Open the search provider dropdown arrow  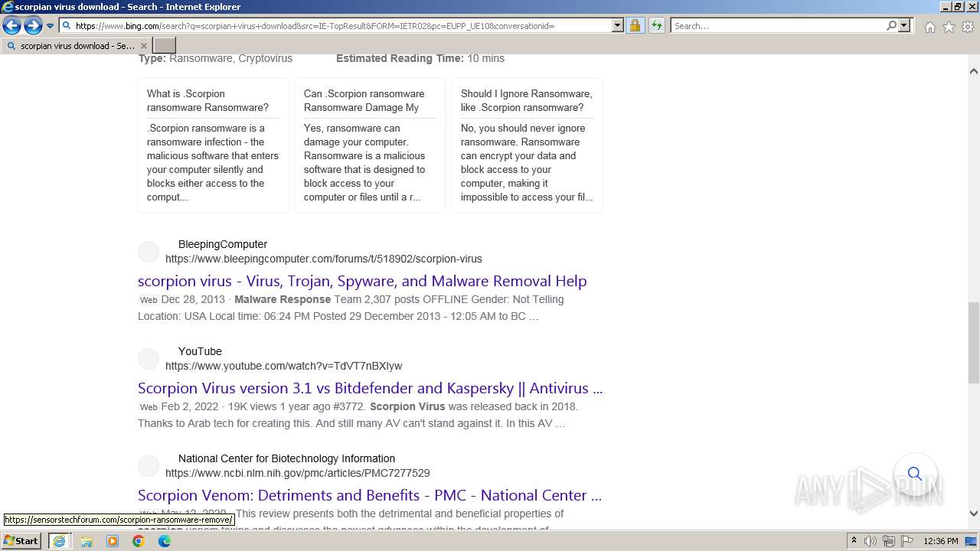pyautogui.click(x=904, y=25)
